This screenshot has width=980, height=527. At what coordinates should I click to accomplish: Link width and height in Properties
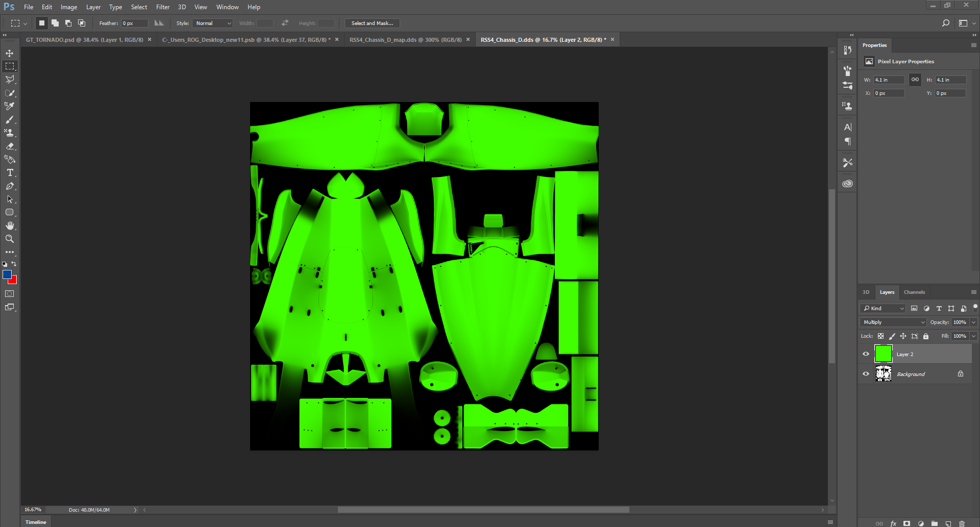pos(915,80)
